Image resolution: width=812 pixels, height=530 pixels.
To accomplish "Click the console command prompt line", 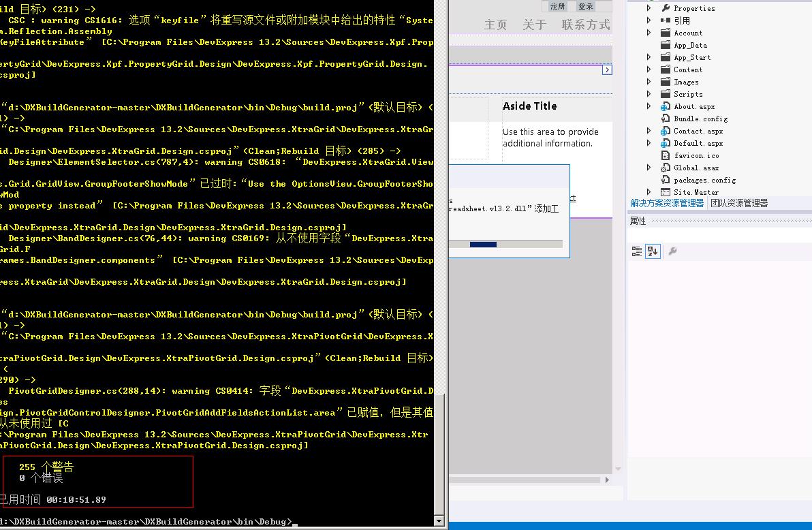I will point(148,522).
